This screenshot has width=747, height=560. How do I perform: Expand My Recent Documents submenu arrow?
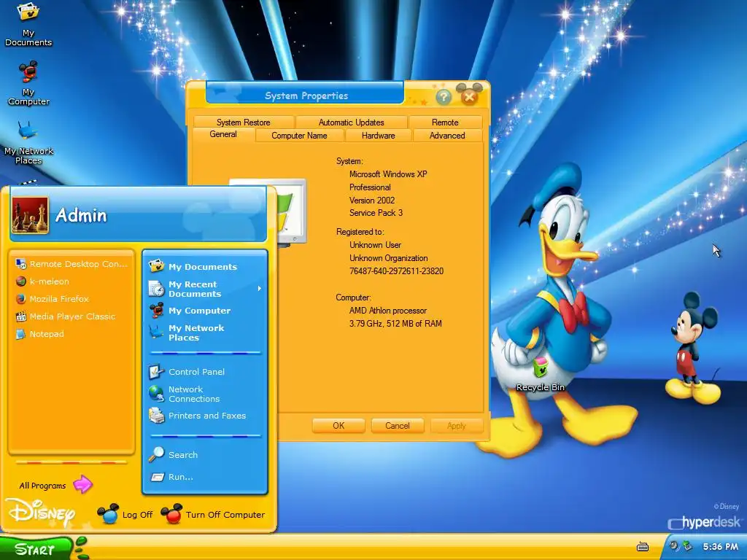tap(259, 289)
